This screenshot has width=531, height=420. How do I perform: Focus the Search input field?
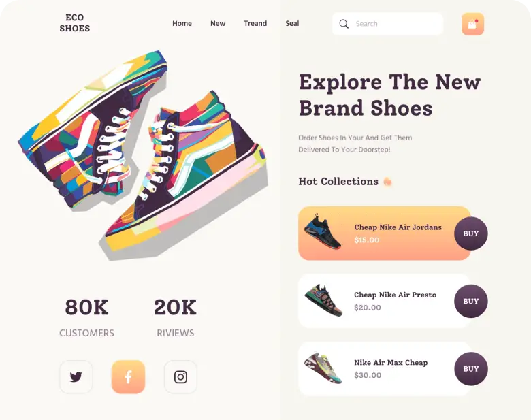[387, 24]
